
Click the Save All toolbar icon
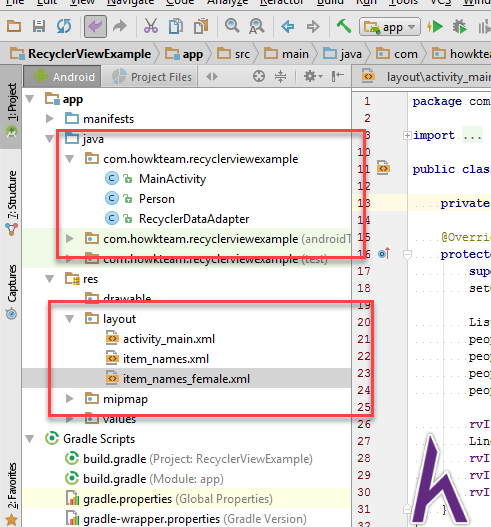39,26
